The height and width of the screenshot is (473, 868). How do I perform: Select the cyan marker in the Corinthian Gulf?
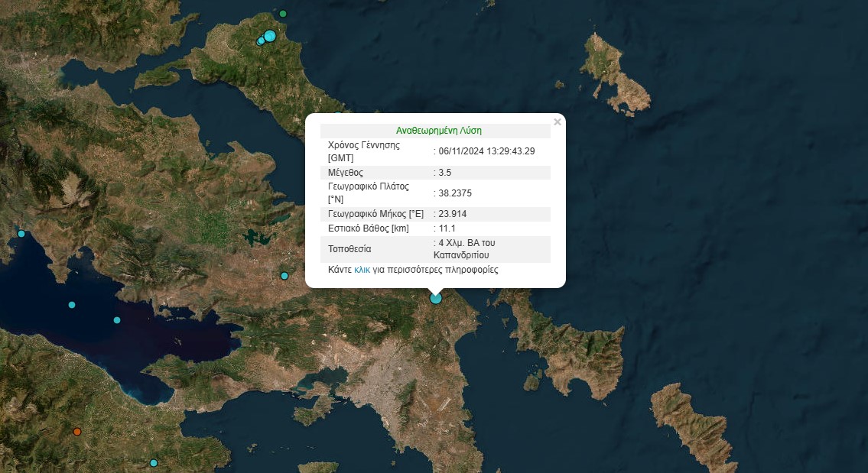72,304
